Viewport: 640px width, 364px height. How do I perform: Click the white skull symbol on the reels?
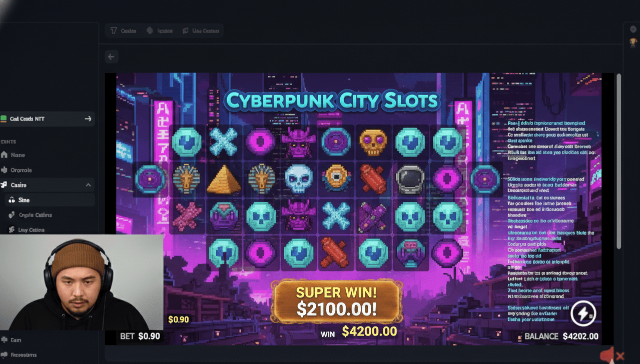tap(298, 179)
